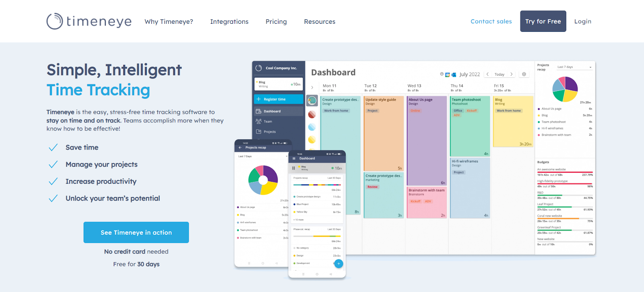Click the Projects recap pie chart on desktop
This screenshot has width=644, height=292.
pos(565,89)
